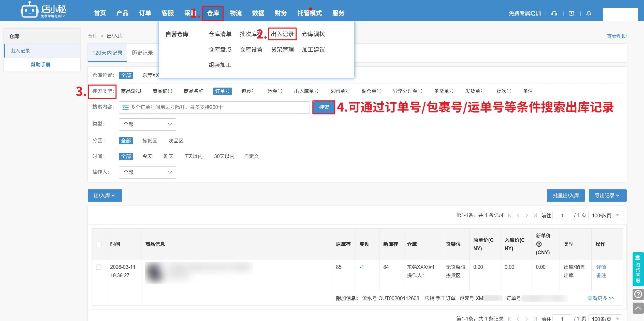
Task: Click the back-to-top arrow icon
Action: click(638, 308)
